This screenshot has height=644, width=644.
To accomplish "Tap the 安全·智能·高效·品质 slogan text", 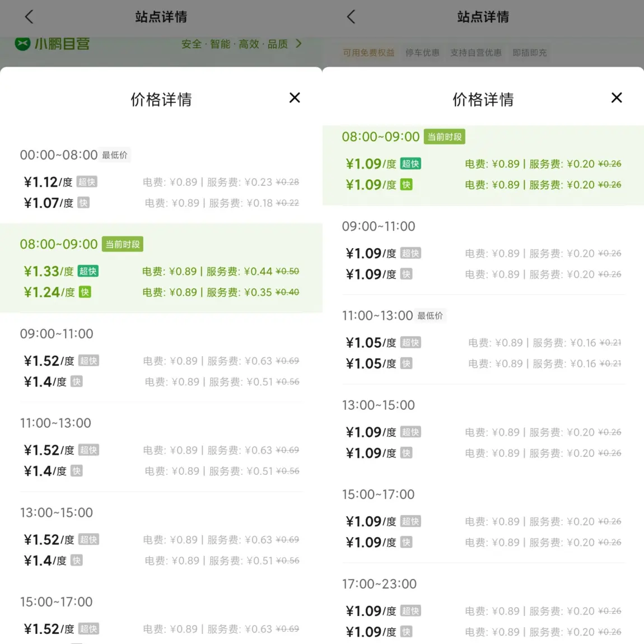I will click(x=234, y=44).
